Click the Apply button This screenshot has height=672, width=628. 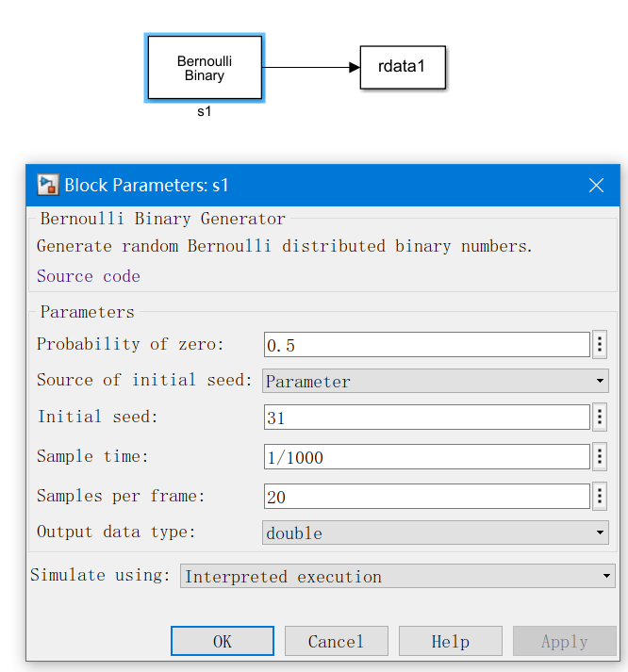click(x=565, y=641)
